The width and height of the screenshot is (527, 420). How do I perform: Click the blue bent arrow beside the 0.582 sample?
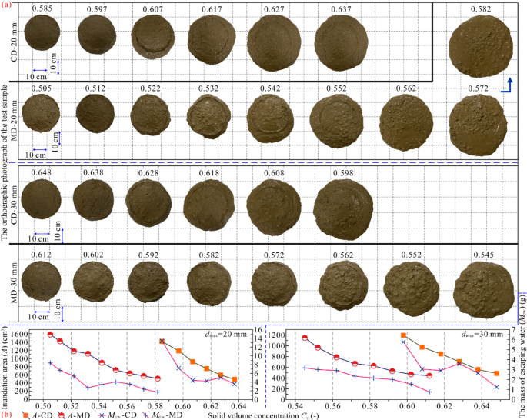pyautogui.click(x=507, y=85)
